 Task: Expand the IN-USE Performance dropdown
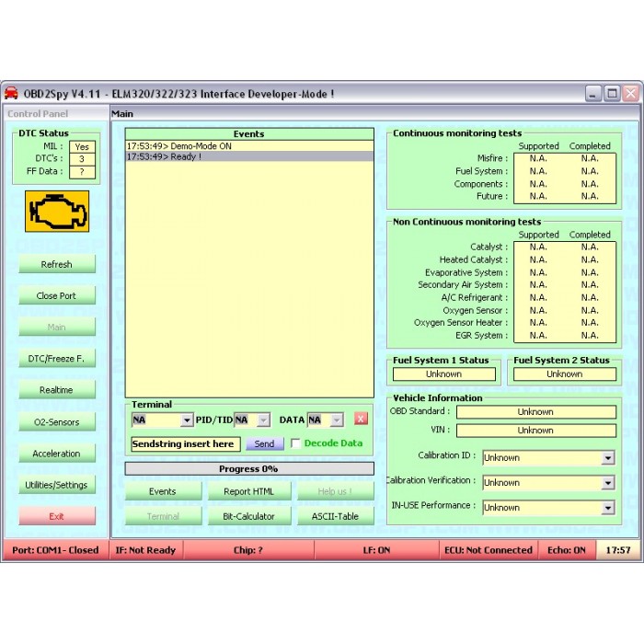coord(608,508)
